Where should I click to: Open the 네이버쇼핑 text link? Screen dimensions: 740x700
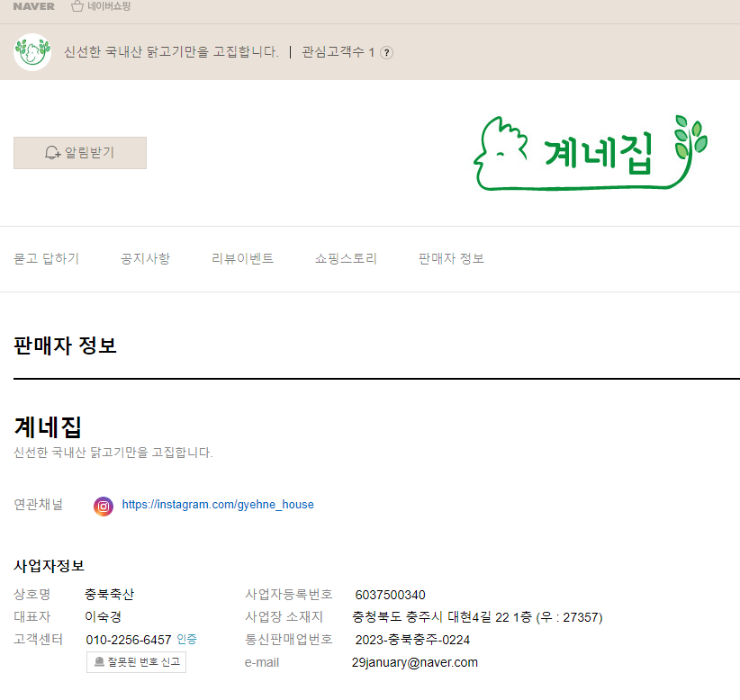click(109, 6)
